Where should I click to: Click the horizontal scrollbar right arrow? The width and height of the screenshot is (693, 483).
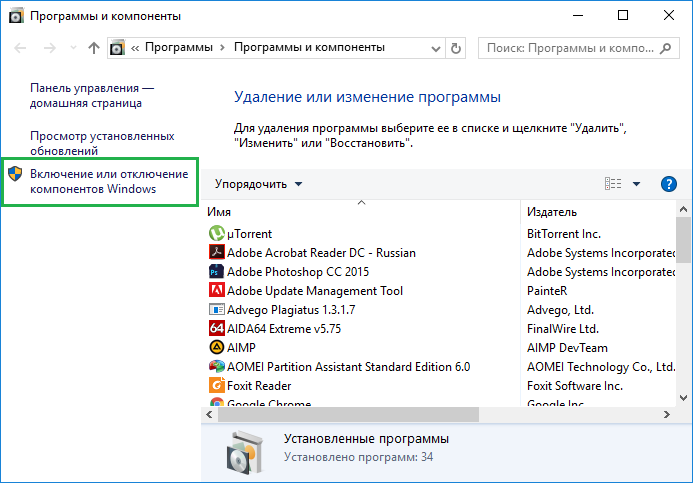click(x=666, y=415)
